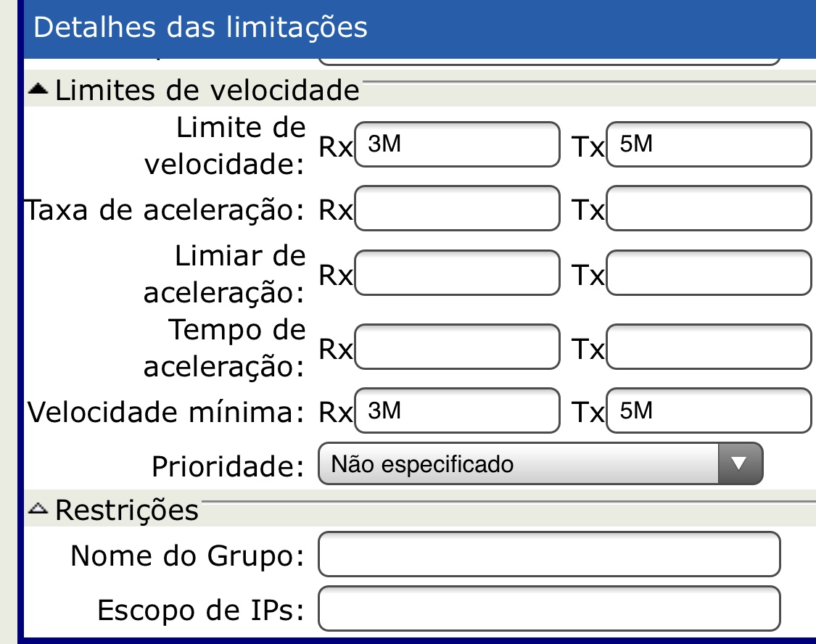Focus the Taxa de aceleração Tx field

point(708,209)
